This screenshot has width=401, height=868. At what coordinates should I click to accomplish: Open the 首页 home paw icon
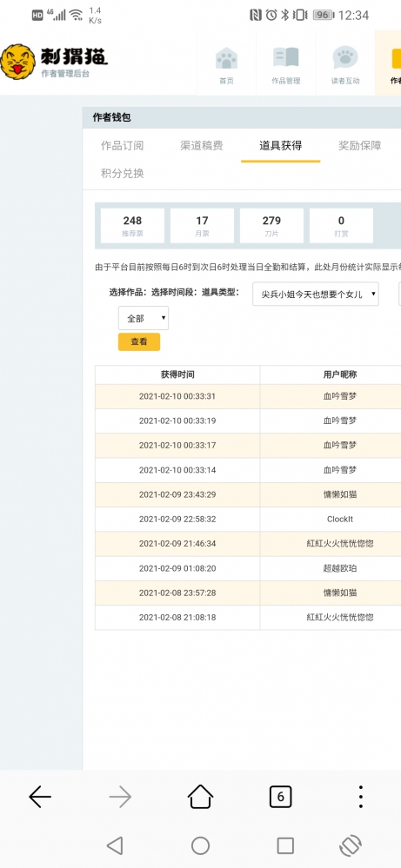(226, 58)
